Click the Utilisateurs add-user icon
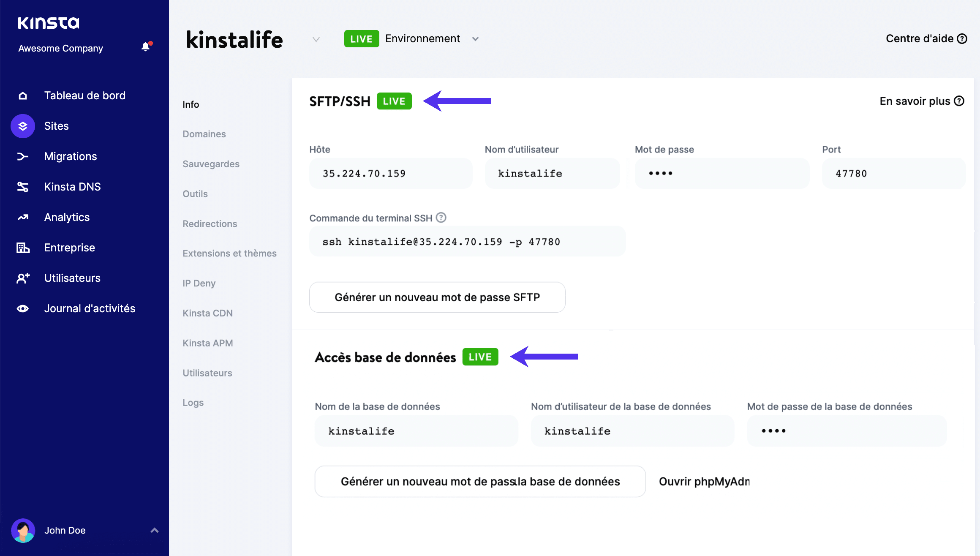Viewport: 980px width, 556px height. 23,278
